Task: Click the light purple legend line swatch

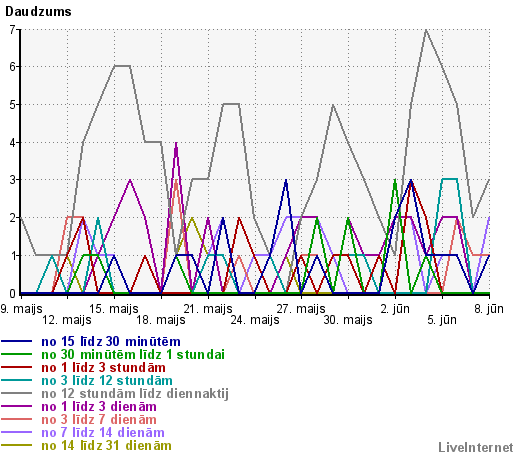Action: 17,432
